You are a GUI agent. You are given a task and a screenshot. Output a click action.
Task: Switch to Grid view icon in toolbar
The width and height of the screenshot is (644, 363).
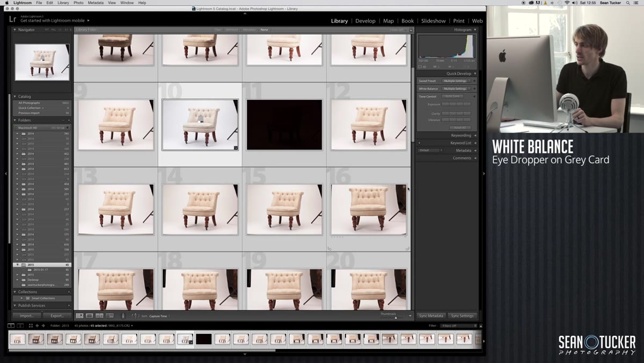pyautogui.click(x=79, y=316)
